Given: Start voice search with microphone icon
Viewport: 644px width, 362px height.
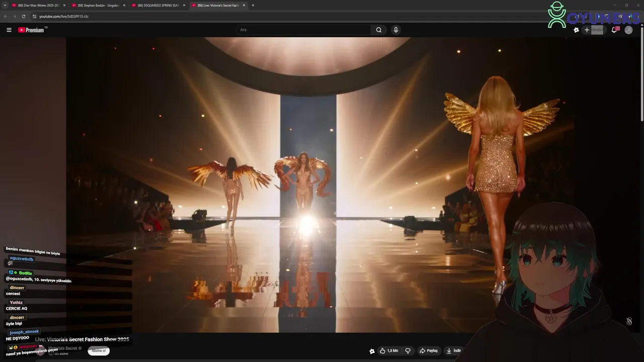Looking at the screenshot, I should pos(396,30).
